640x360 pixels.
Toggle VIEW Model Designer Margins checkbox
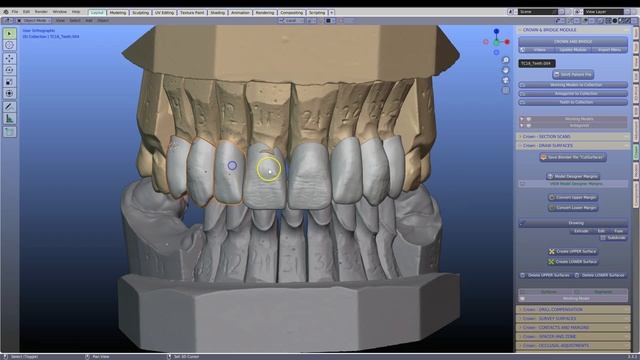coord(523,184)
